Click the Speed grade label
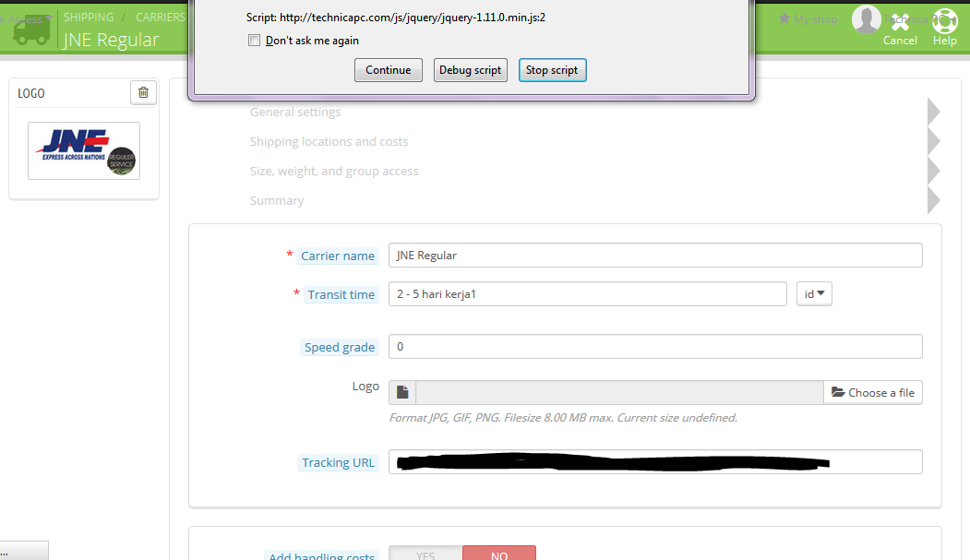Screen dimensions: 970x560 [x=340, y=348]
